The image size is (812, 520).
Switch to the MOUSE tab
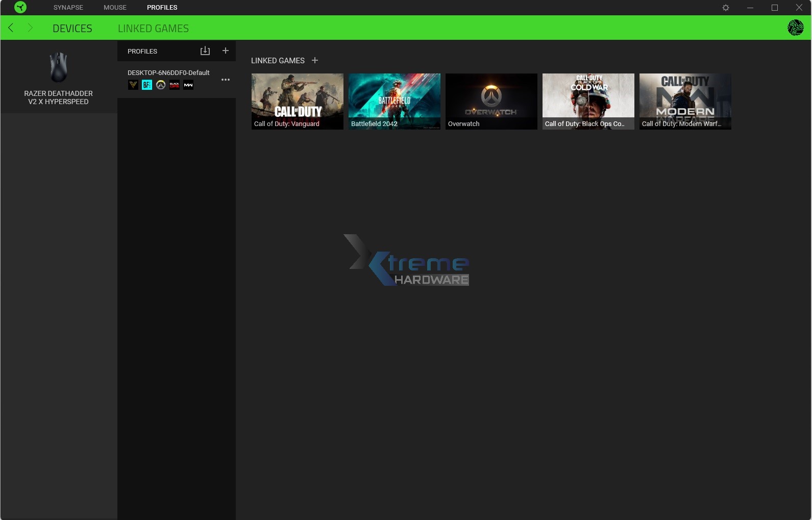pos(115,8)
